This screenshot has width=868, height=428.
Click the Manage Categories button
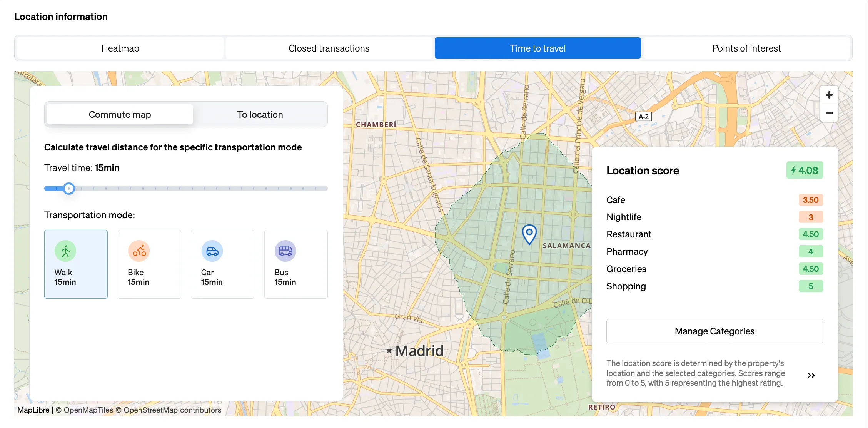tap(714, 331)
